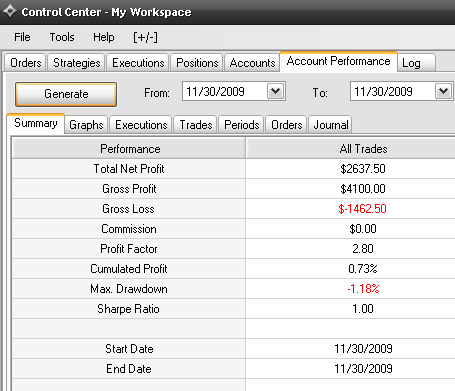Open the Accounts tab
Screen dimensions: 455x391
(252, 63)
